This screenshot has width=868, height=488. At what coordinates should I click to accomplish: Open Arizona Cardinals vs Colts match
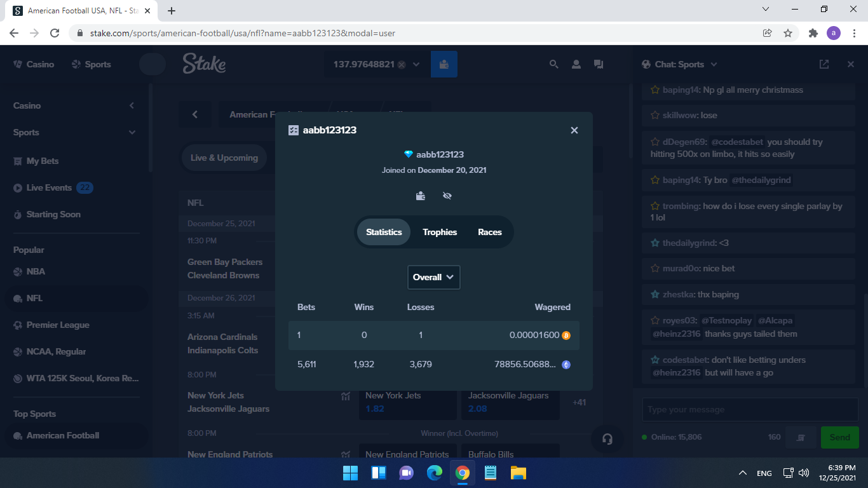[x=222, y=344]
